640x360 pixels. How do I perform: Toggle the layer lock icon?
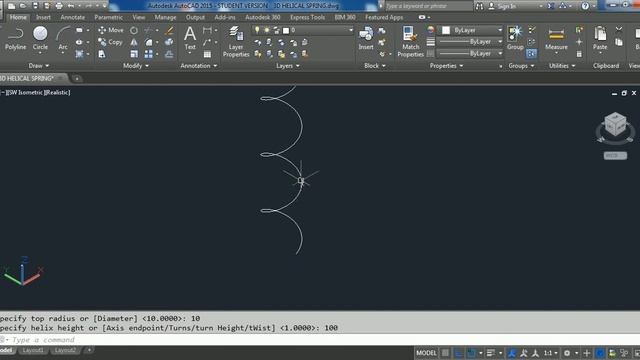tap(276, 30)
